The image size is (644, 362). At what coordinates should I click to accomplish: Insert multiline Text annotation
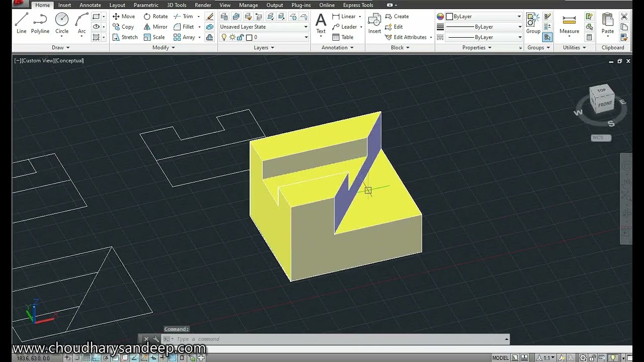(x=320, y=24)
